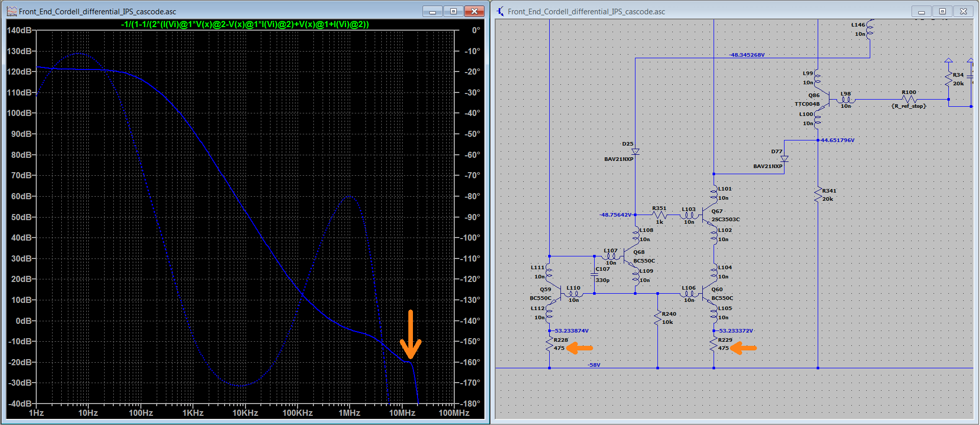Minimize the waveform plot window
The height and width of the screenshot is (425, 980).
[432, 11]
